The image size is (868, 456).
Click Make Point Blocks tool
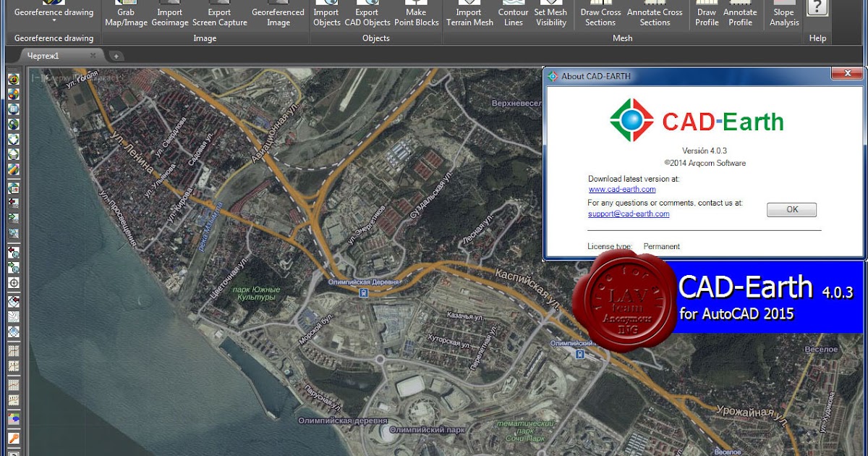pos(416,14)
